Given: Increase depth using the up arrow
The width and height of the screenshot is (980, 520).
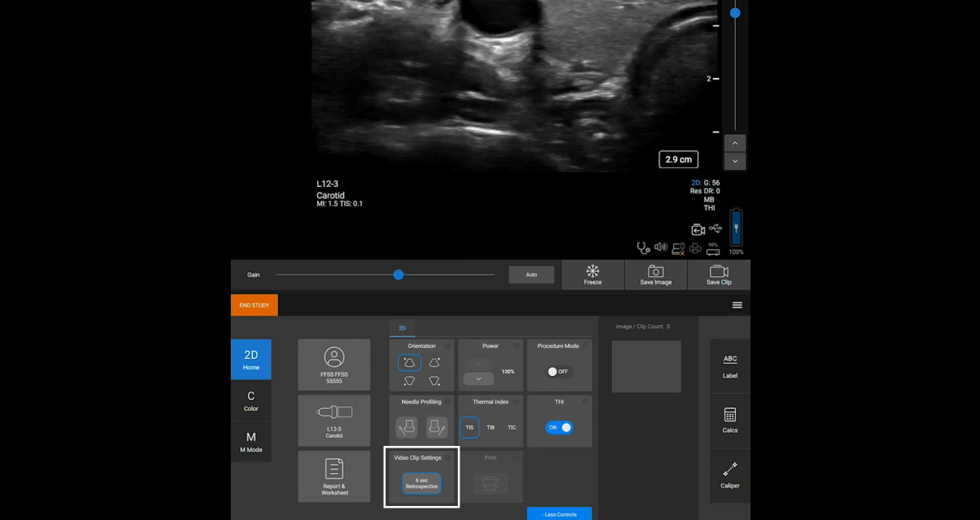Looking at the screenshot, I should [x=735, y=143].
